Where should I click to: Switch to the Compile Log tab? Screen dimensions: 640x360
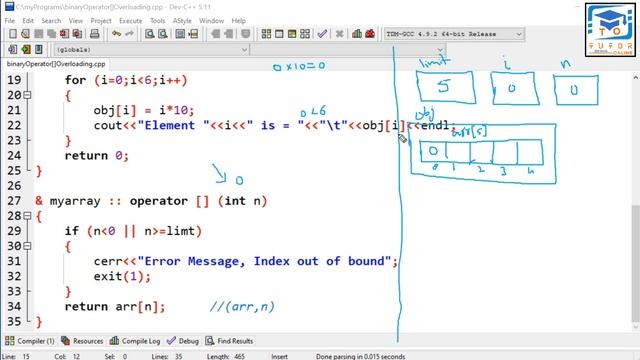tap(135, 341)
